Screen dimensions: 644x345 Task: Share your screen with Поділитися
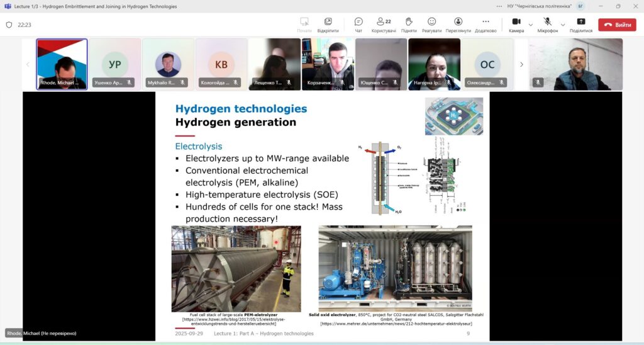tap(580, 25)
